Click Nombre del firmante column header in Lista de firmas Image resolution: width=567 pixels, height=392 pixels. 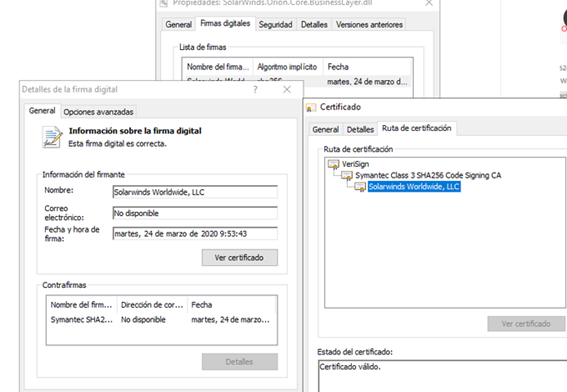[x=218, y=67]
